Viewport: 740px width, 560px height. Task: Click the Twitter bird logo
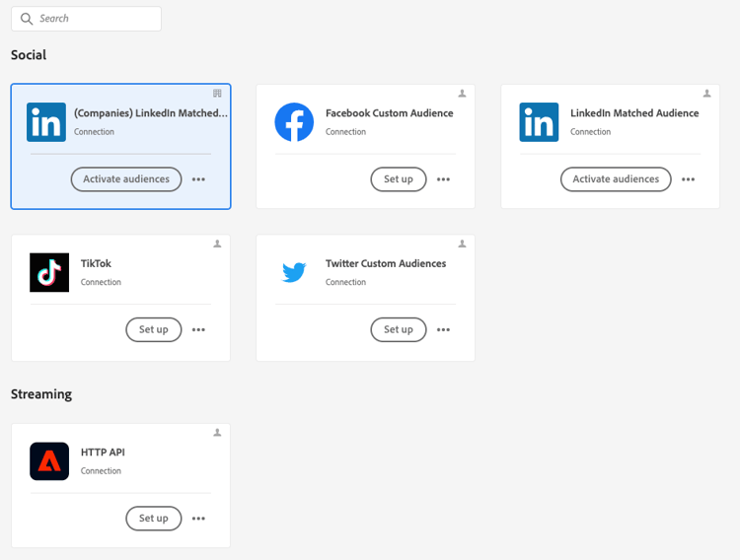tap(294, 273)
